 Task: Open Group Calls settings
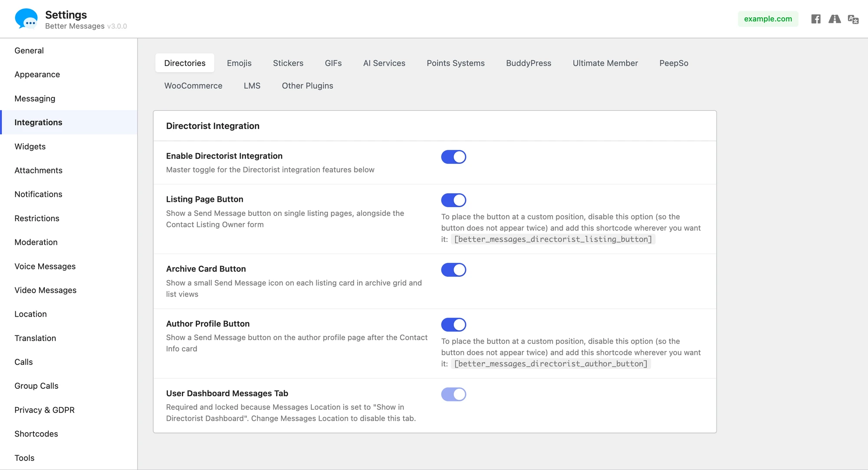(x=69, y=386)
